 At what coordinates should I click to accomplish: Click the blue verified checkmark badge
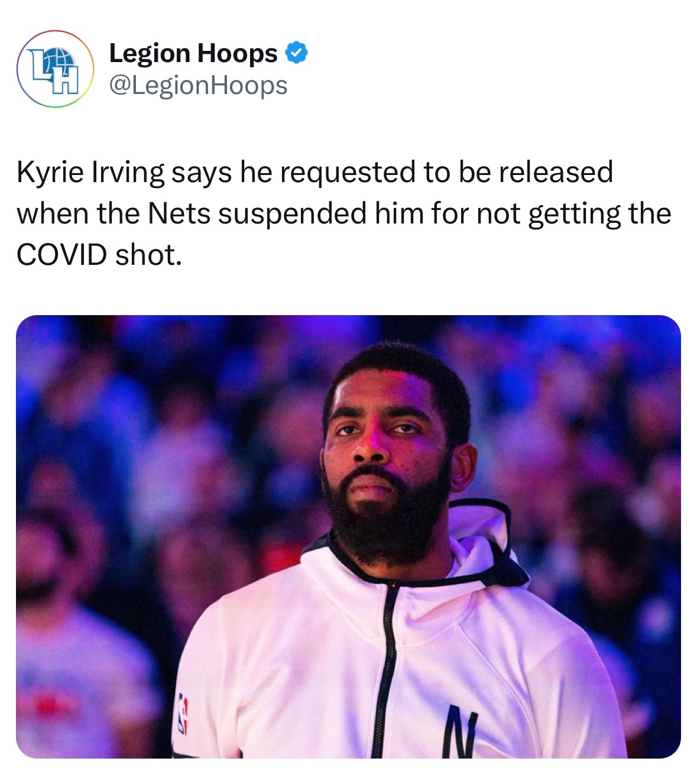[296, 53]
